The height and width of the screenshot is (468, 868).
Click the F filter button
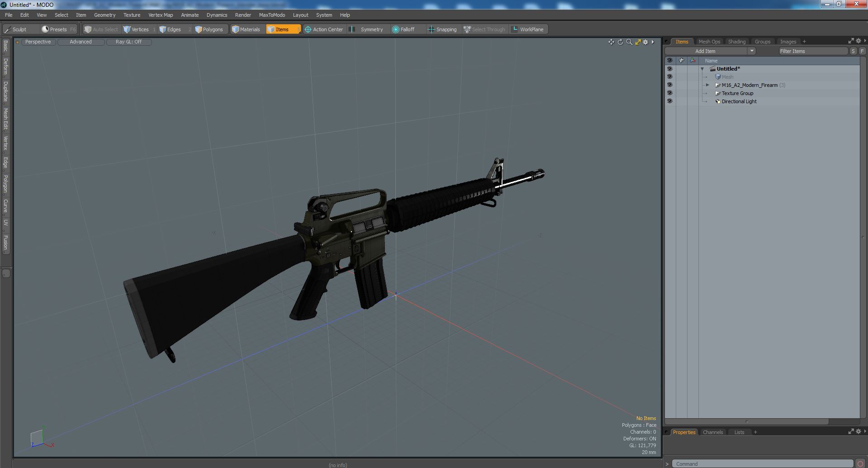coord(862,51)
